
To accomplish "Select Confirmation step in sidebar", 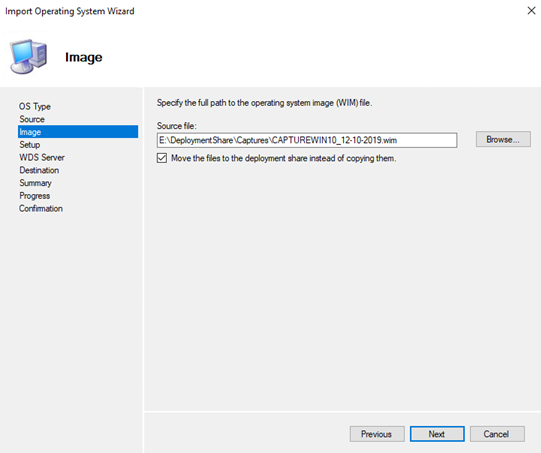I will pos(41,208).
